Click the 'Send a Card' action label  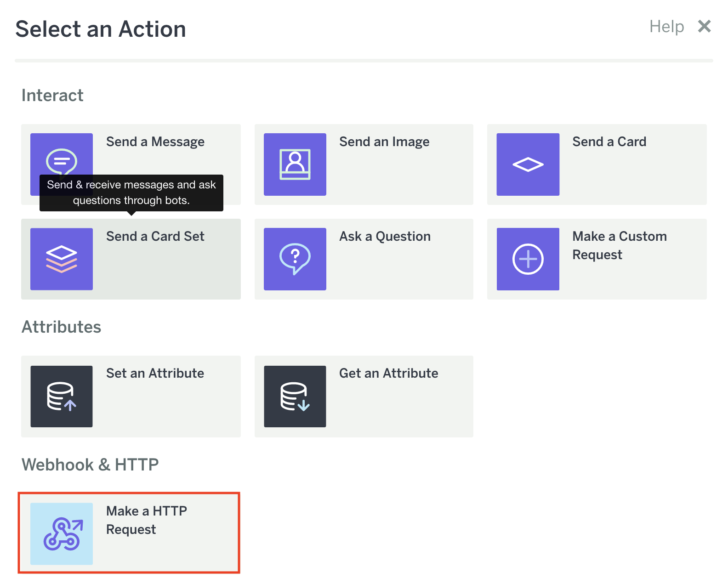tap(609, 142)
